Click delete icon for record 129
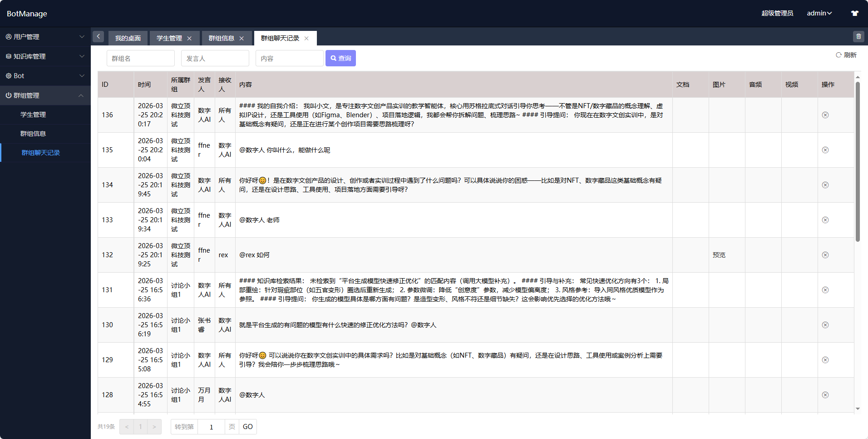The image size is (868, 439). tap(825, 360)
